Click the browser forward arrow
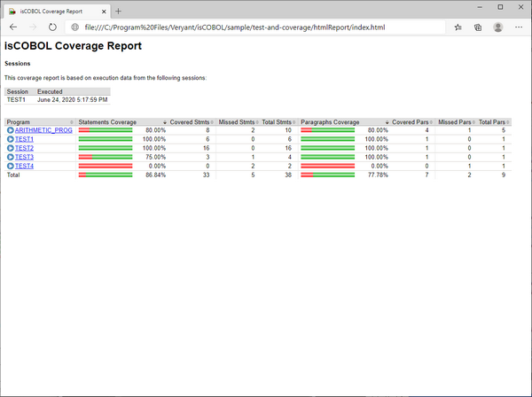Screen dimensions: 532x397 33,27
